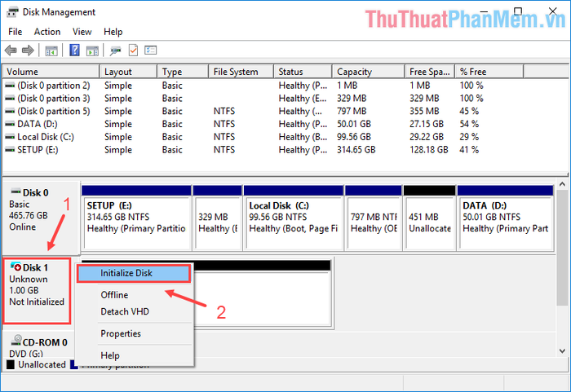This screenshot has height=392, width=571.
Task: Click the Forward arrow toolbar icon
Action: (x=28, y=51)
